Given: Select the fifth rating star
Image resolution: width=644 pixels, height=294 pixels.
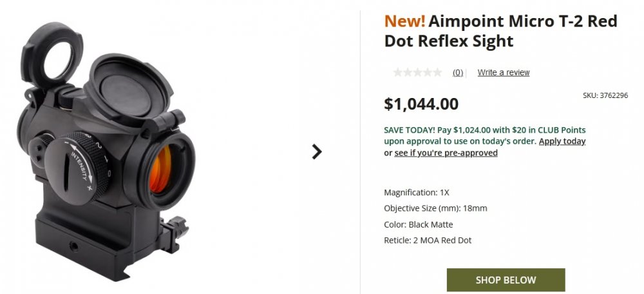Looking at the screenshot, I should click(x=437, y=72).
